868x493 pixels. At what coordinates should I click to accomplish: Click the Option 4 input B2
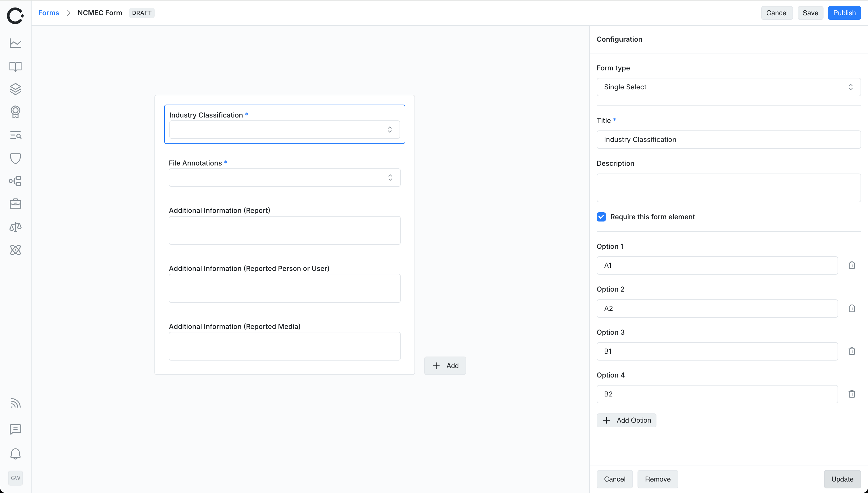[x=717, y=394]
